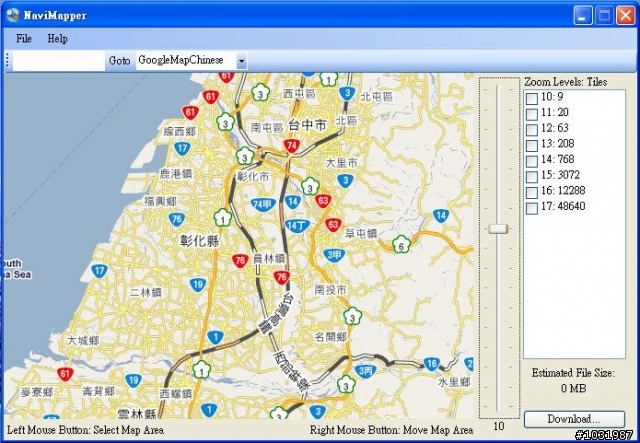This screenshot has height=443, width=640.
Task: Click the 崙背鄉 map label
Action: pyautogui.click(x=98, y=391)
